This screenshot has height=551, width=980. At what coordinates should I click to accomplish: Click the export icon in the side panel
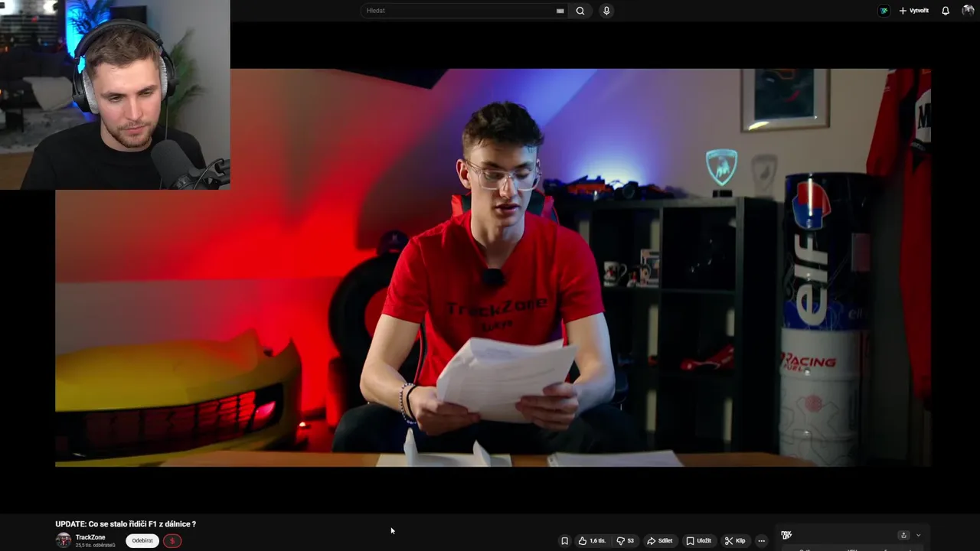[903, 535]
